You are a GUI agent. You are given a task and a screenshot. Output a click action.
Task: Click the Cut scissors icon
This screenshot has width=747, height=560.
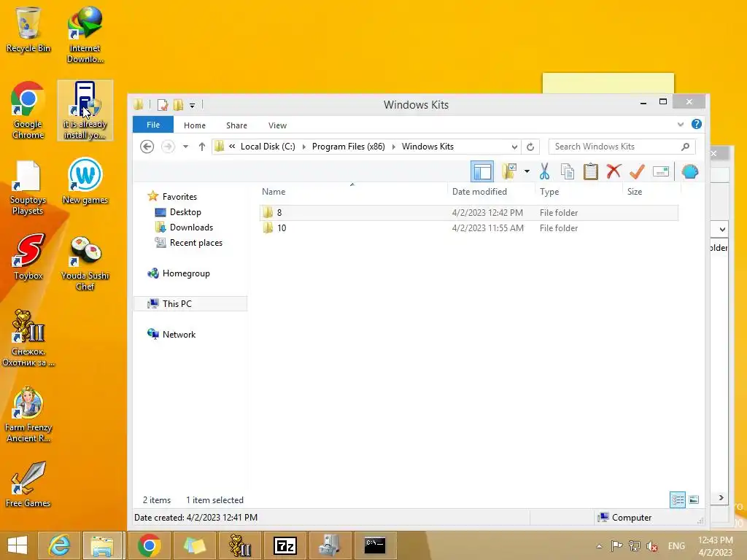click(x=544, y=171)
